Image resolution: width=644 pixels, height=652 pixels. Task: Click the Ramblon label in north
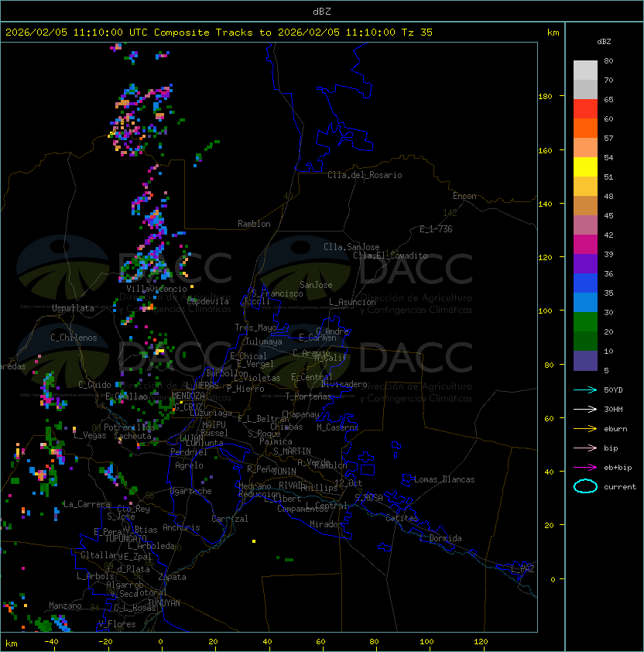254,224
